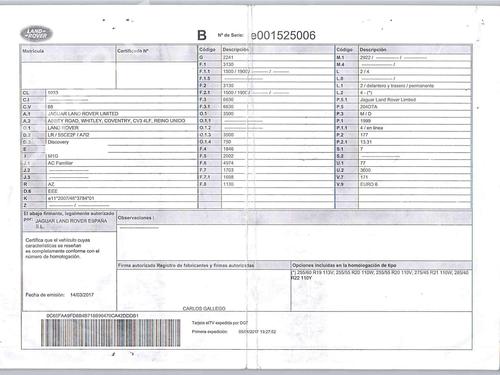The image size is (500, 375).
Task: Click the right table 'Código' header
Action: pyautogui.click(x=344, y=49)
